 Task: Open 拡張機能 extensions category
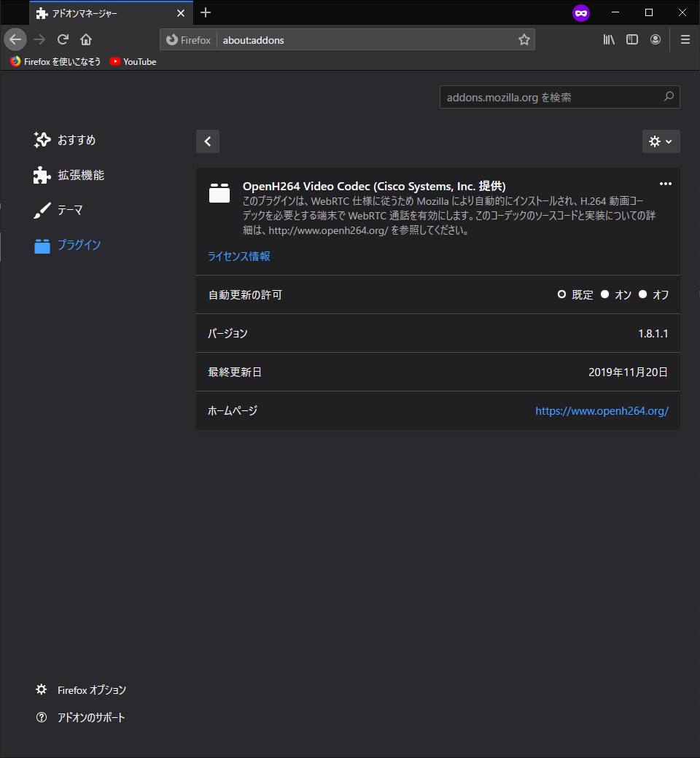click(x=69, y=175)
